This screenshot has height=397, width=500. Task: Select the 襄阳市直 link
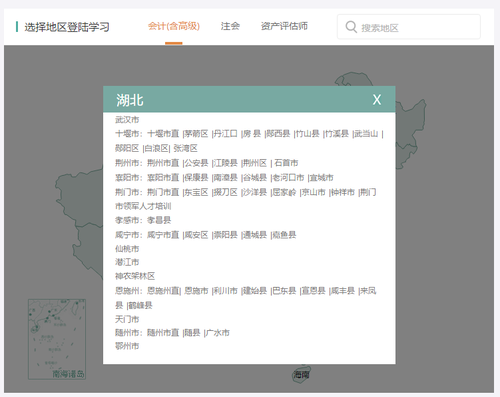[163, 178]
